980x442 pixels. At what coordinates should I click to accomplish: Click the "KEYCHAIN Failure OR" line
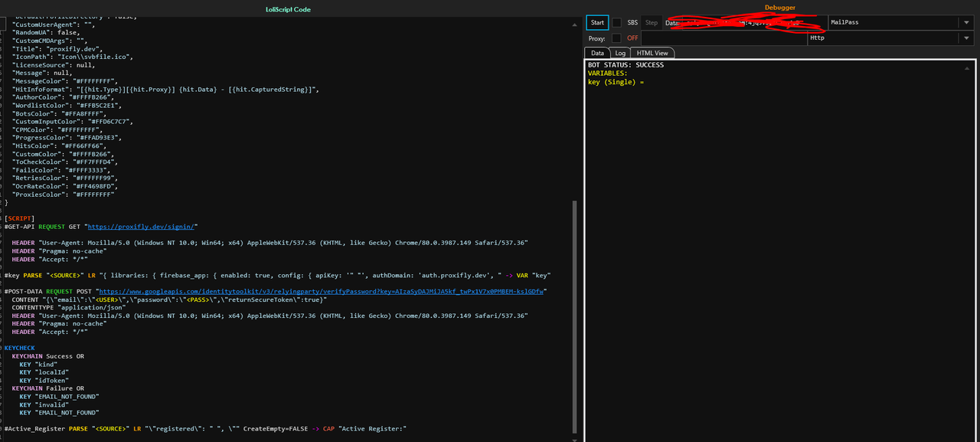pos(47,388)
